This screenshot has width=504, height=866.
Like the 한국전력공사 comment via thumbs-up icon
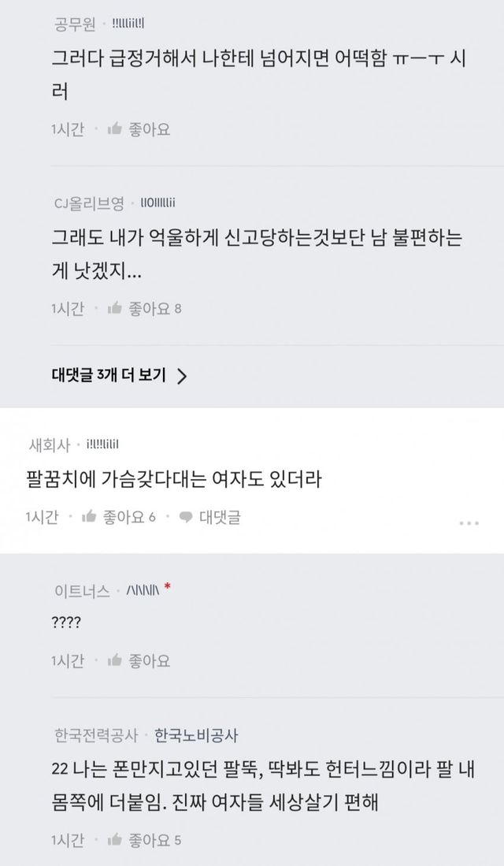(x=114, y=840)
